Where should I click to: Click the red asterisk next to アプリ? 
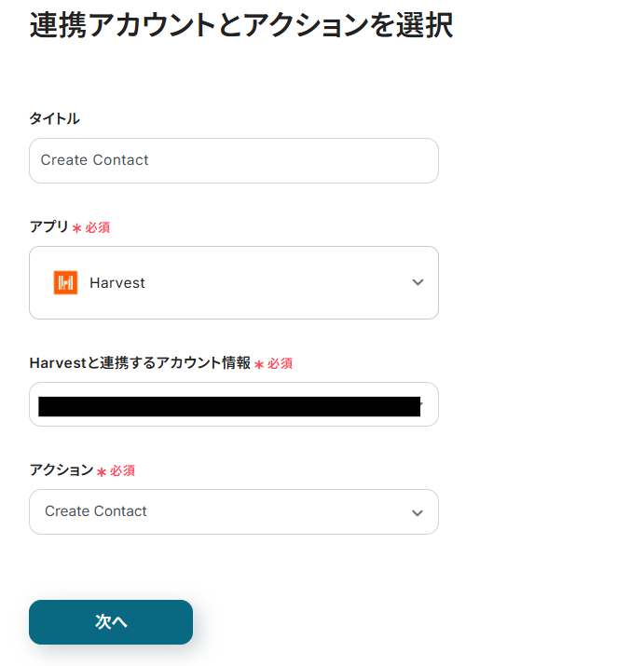click(76, 228)
